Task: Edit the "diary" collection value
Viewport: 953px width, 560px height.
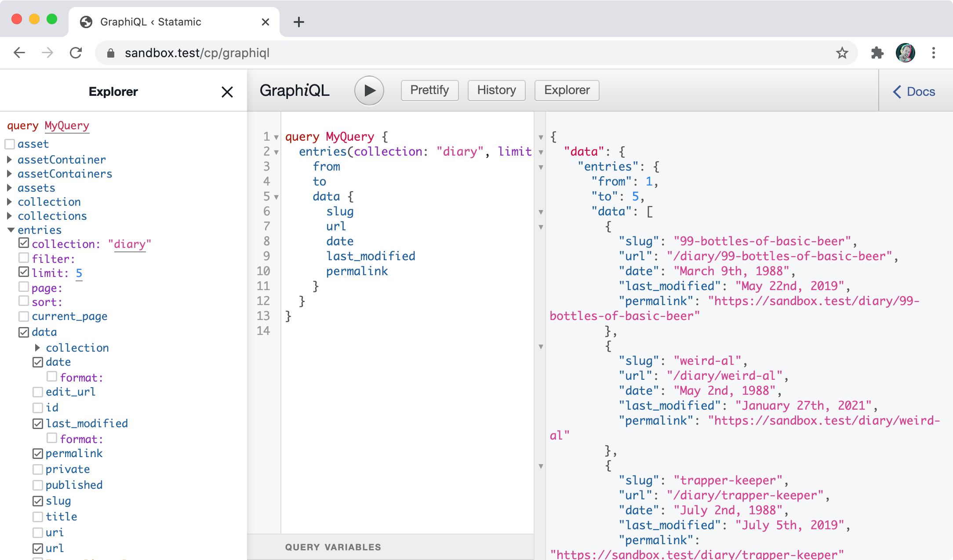Action: coord(130,244)
